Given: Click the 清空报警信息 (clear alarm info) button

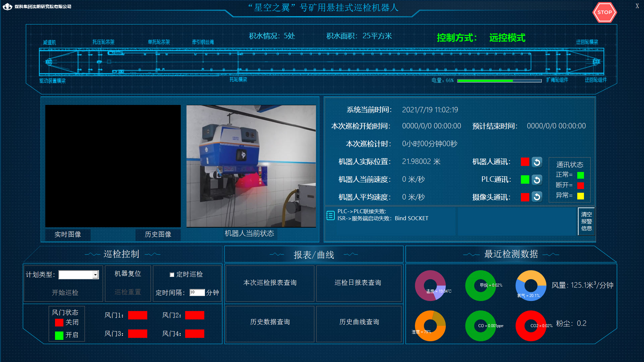Looking at the screenshot, I should [586, 221].
